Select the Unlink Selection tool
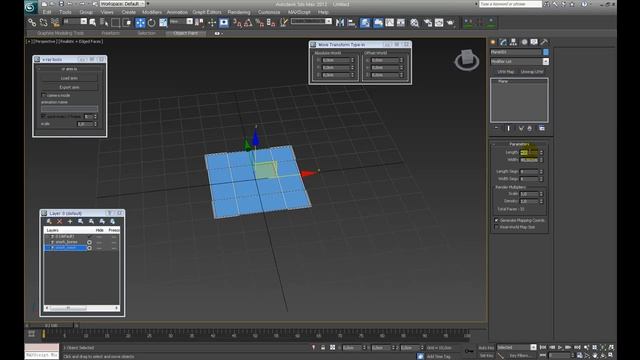This screenshot has height=360, width=640. (43, 22)
